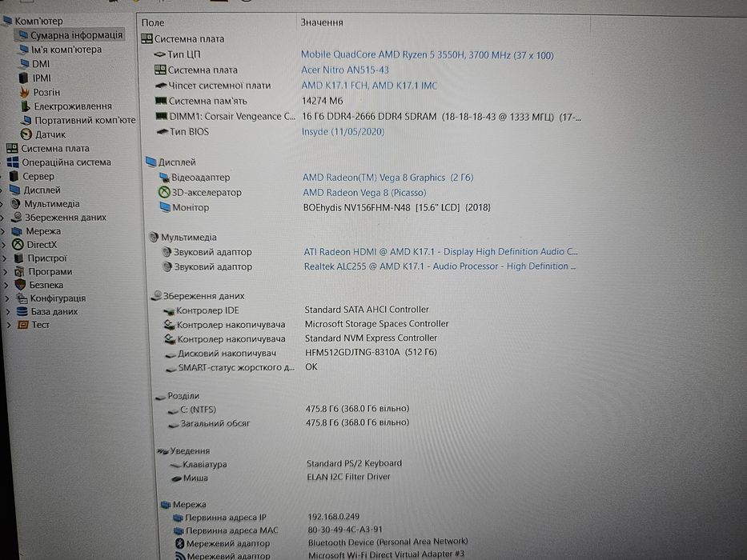
Task: Open the Realtek ALC255 audio link
Action: point(440,266)
